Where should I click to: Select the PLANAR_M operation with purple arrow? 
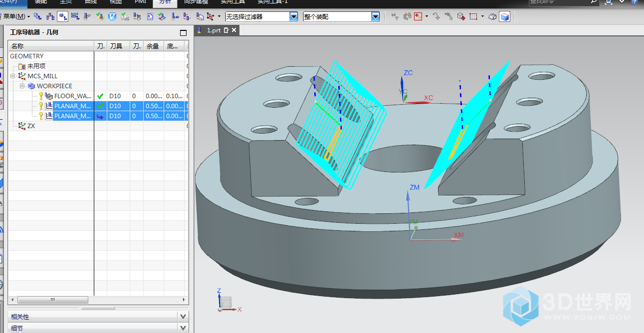73,116
